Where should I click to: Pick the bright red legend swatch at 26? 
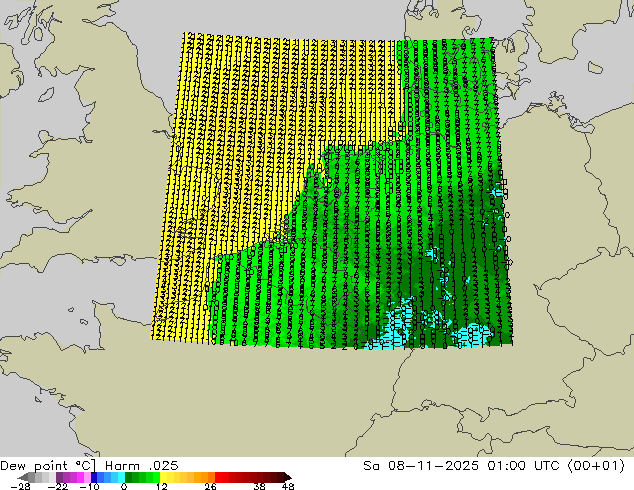point(218,477)
